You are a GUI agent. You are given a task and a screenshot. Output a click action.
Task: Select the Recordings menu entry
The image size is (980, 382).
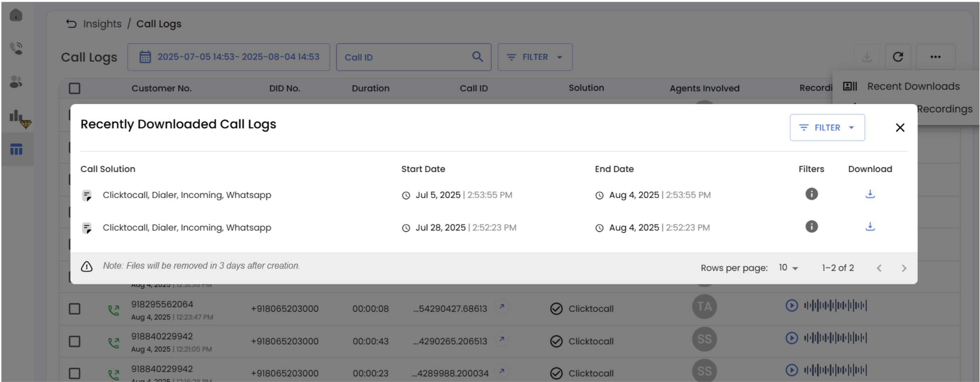[945, 109]
